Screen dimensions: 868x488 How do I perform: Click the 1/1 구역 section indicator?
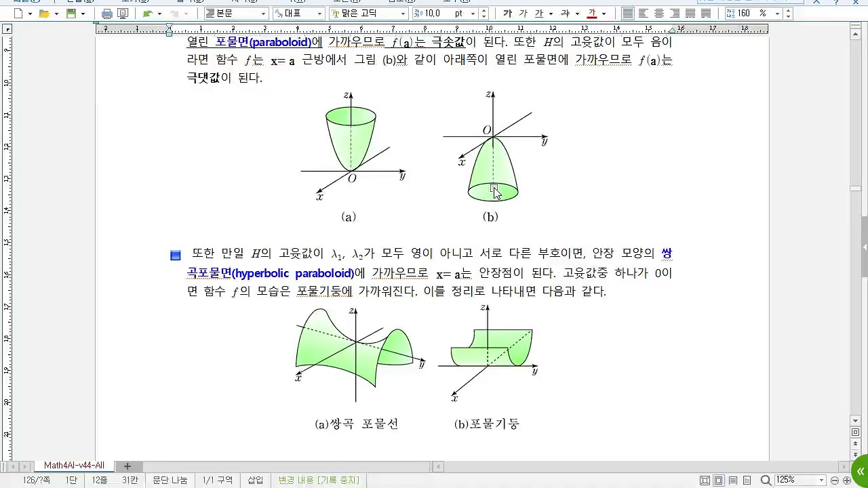218,480
